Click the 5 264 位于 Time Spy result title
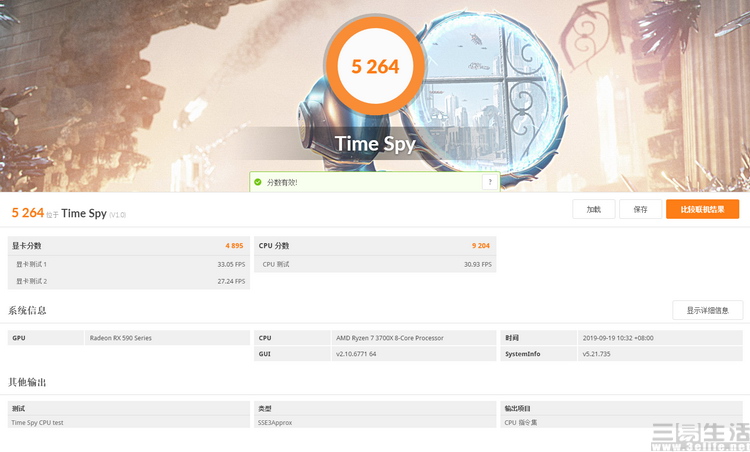The height and width of the screenshot is (452, 750). pos(59,213)
